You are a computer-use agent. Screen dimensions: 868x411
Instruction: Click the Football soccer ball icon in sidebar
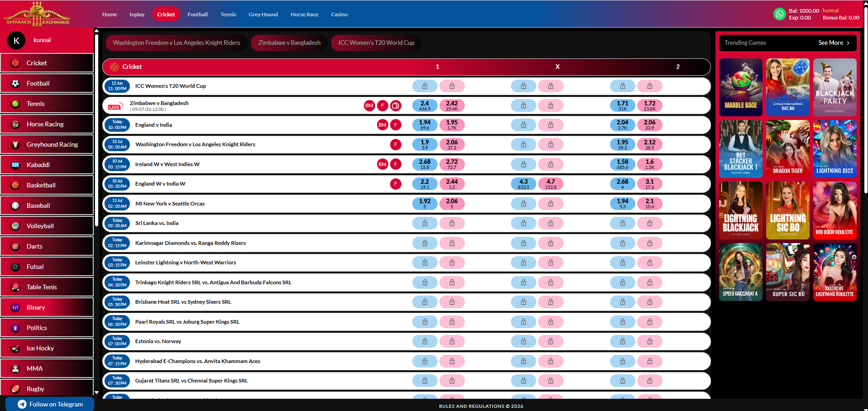tap(15, 83)
